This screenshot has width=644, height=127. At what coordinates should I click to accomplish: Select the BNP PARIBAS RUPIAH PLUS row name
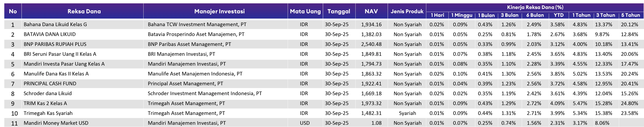pyautogui.click(x=55, y=44)
